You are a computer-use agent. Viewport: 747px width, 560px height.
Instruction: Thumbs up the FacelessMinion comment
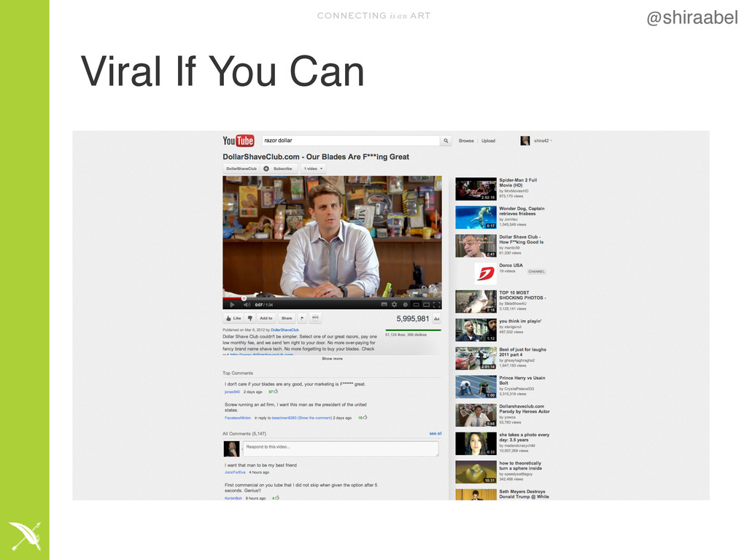(x=365, y=418)
